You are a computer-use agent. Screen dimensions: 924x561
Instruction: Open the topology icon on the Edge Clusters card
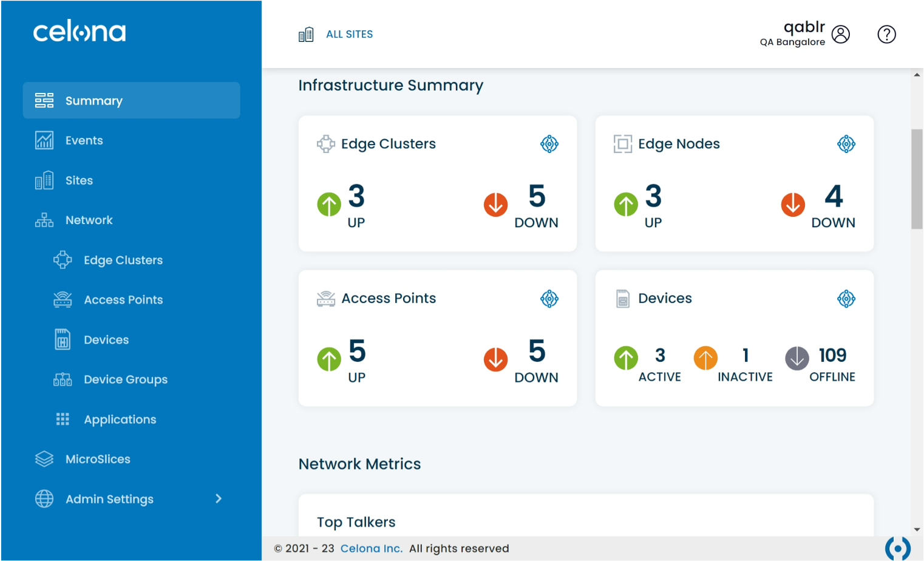click(x=549, y=144)
